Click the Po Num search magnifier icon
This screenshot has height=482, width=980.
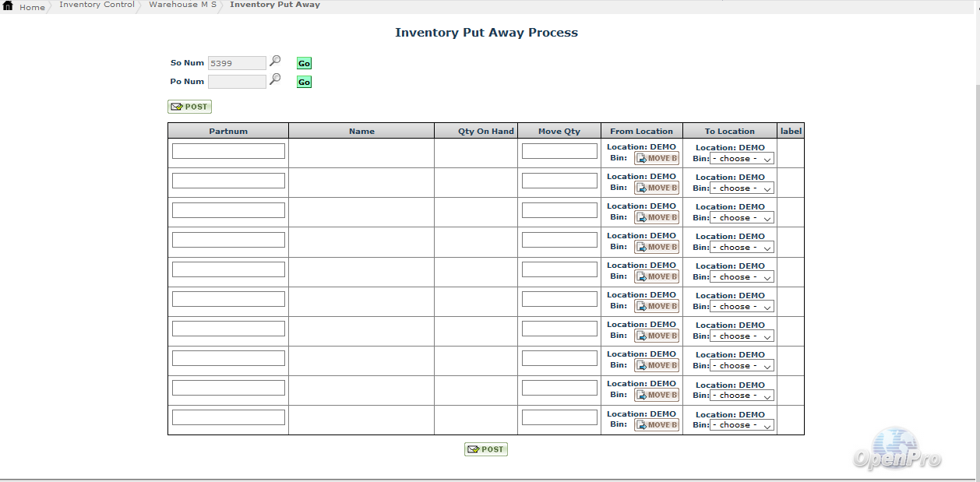[275, 79]
